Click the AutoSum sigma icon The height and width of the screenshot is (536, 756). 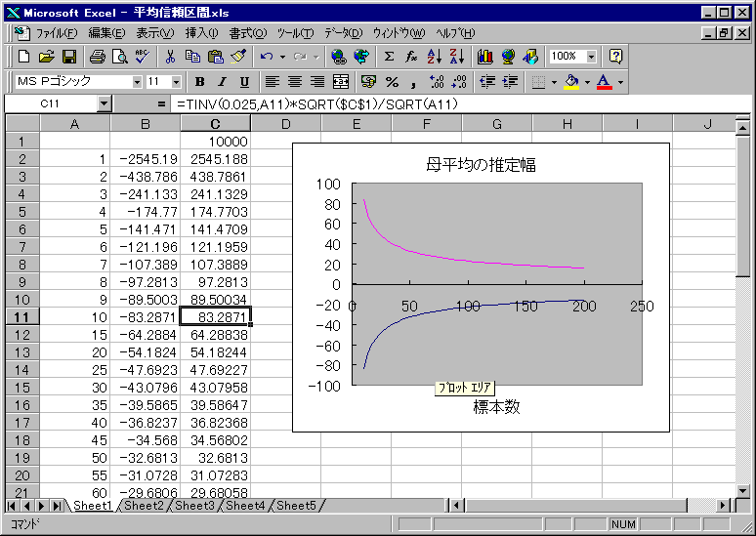389,57
